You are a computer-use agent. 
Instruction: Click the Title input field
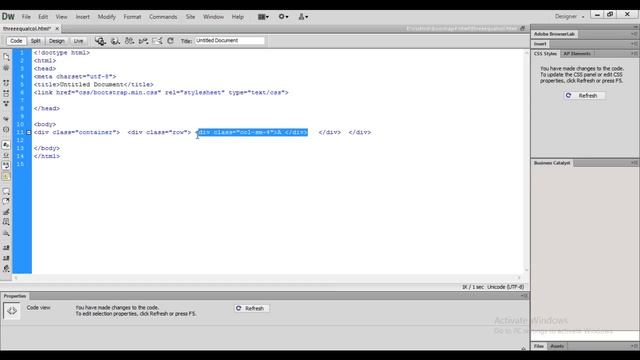(229, 40)
